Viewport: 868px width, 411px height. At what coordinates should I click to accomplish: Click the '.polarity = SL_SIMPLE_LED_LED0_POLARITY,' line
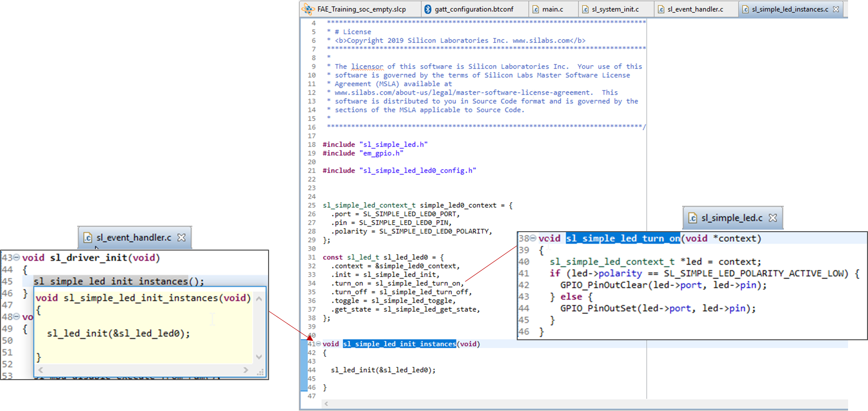pyautogui.click(x=412, y=231)
